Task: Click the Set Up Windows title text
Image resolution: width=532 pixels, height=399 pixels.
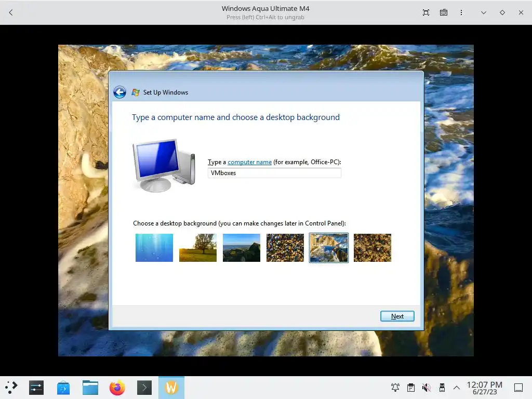Action: pyautogui.click(x=166, y=92)
